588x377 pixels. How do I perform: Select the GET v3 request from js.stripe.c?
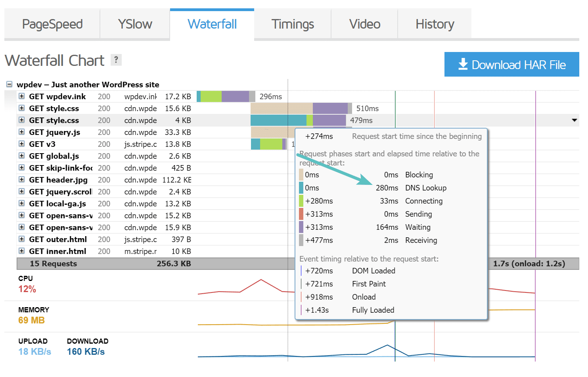pos(42,144)
